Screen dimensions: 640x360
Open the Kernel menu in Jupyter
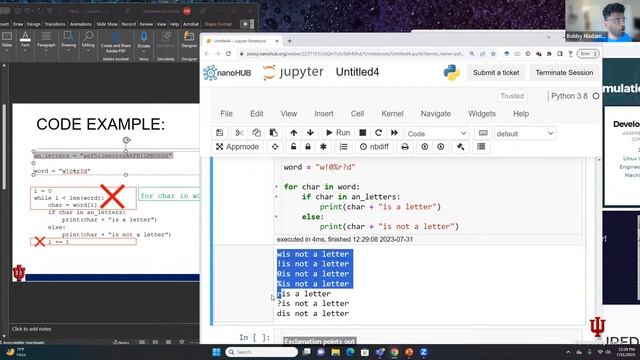392,114
